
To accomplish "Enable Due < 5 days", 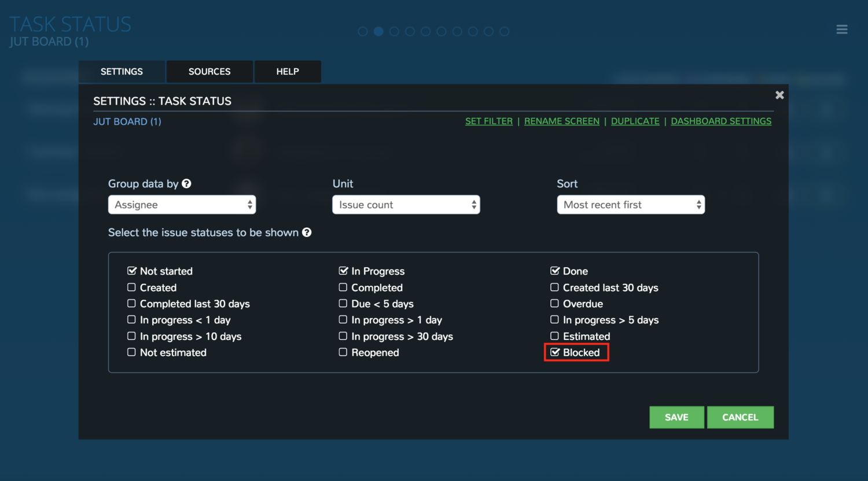I will pos(343,303).
